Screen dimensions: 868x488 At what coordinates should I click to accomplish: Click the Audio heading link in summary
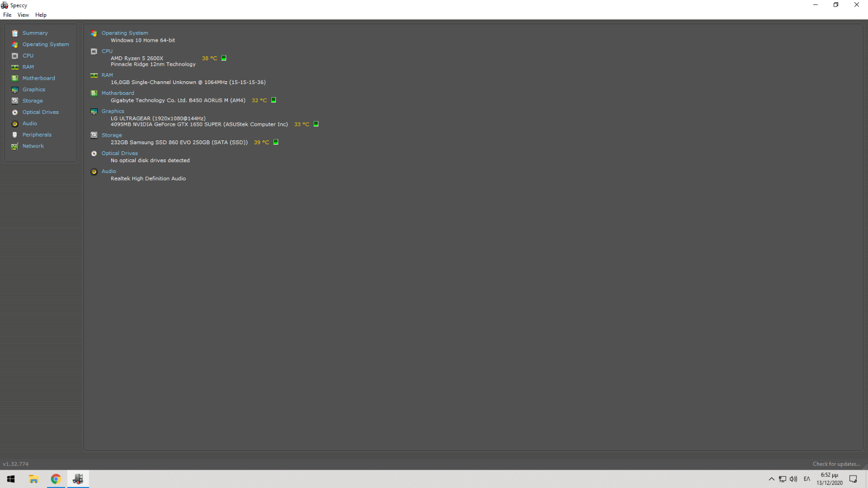[109, 171]
